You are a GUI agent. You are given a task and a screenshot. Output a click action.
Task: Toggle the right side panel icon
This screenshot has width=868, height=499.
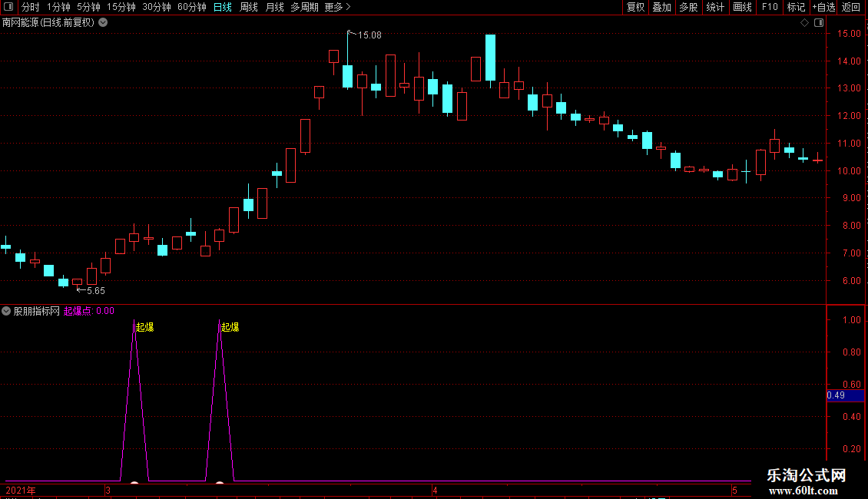pos(819,23)
